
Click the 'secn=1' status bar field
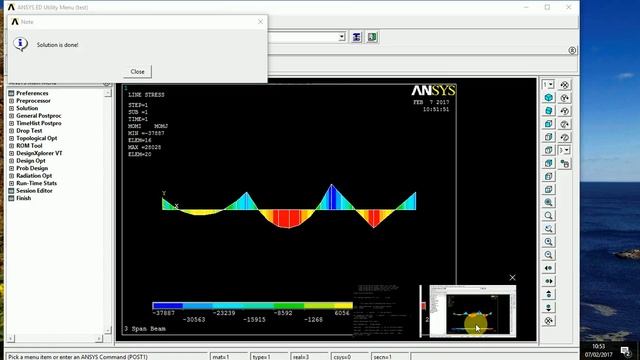click(x=390, y=357)
